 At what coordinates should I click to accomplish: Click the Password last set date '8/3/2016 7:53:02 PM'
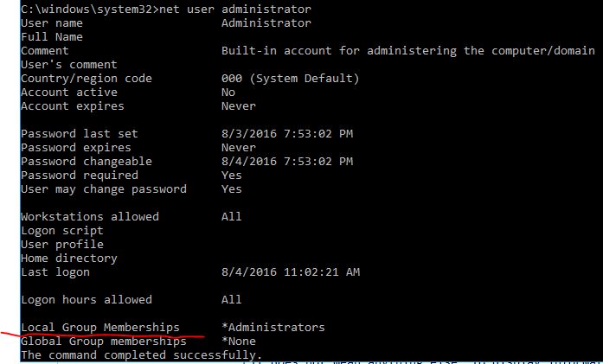tap(287, 134)
